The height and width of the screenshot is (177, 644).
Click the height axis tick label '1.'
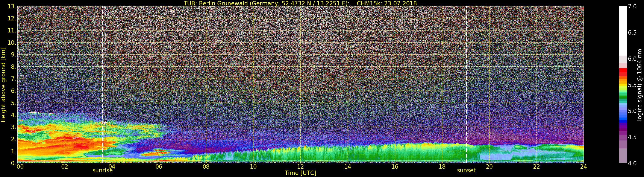[x=13, y=151]
